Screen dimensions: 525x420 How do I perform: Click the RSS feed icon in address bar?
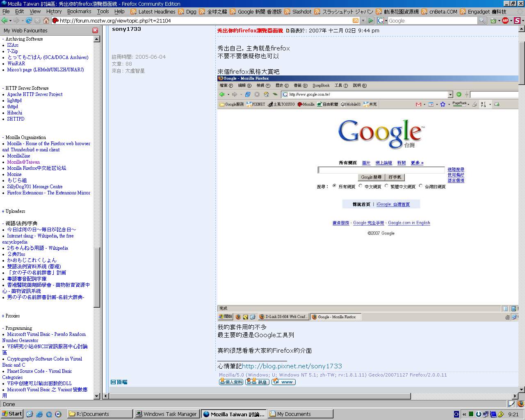click(356, 21)
